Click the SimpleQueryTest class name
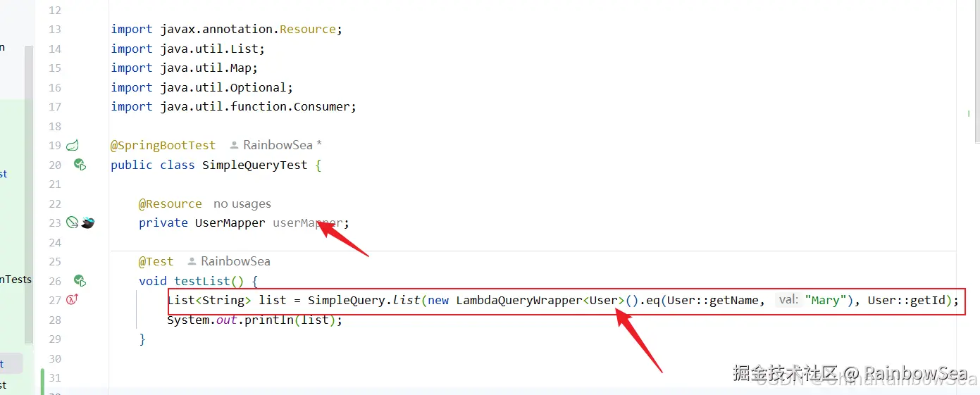 [254, 165]
